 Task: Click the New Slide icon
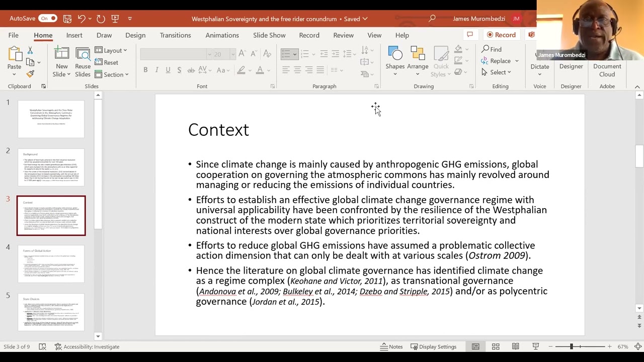pyautogui.click(x=62, y=54)
